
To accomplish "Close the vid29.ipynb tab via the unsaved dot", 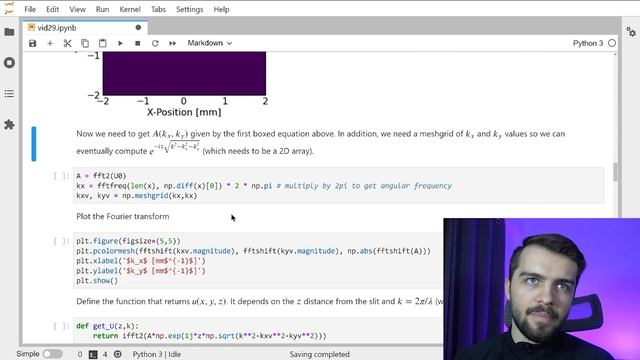I will point(138,28).
